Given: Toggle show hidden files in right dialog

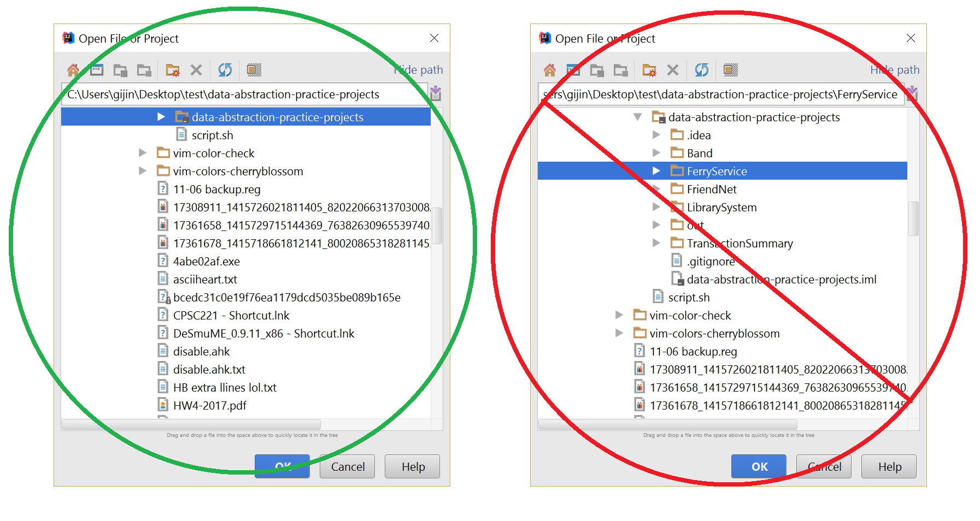Looking at the screenshot, I should (731, 70).
